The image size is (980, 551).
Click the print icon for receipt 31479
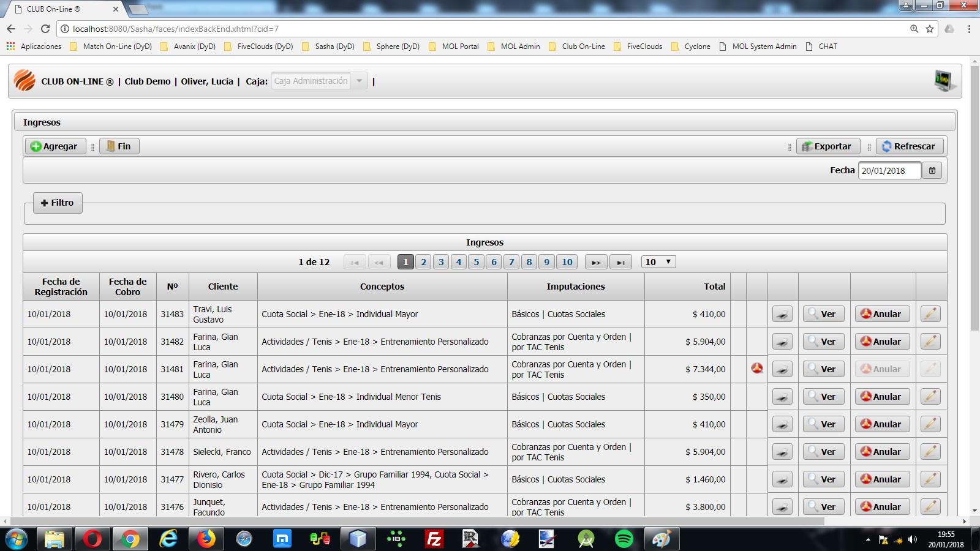(x=782, y=424)
